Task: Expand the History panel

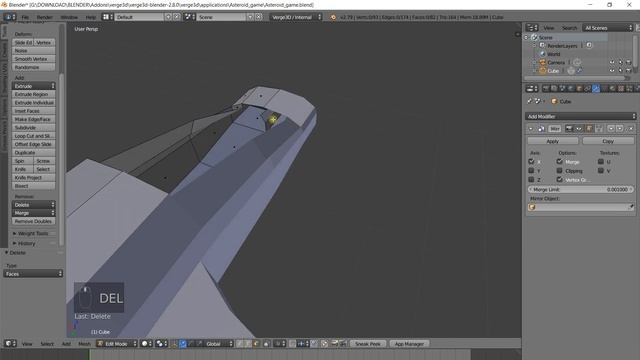Action: click(27, 243)
